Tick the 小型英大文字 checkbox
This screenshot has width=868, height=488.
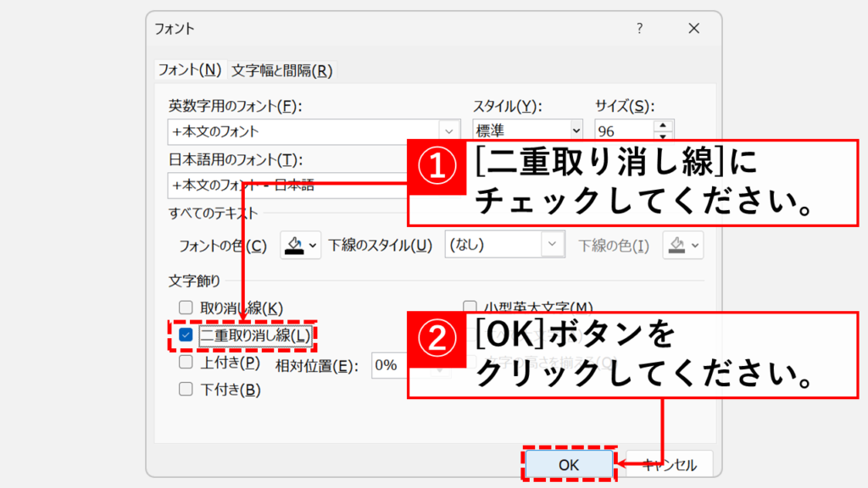click(470, 307)
